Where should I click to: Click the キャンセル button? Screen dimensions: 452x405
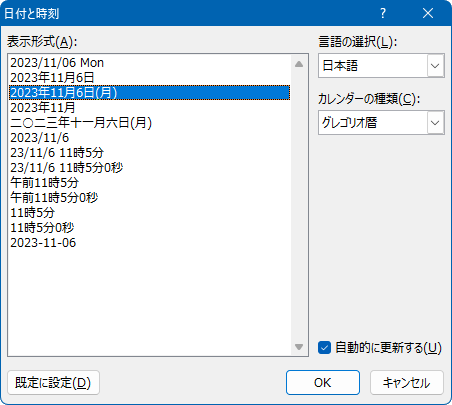pyautogui.click(x=407, y=383)
